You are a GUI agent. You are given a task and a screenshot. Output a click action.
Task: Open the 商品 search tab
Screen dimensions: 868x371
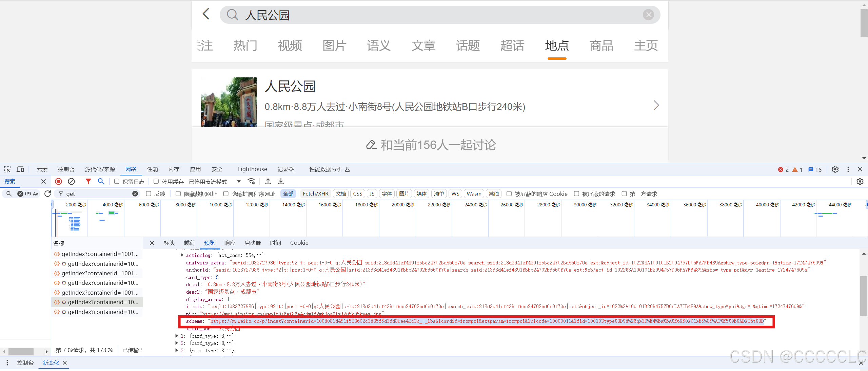pos(601,45)
